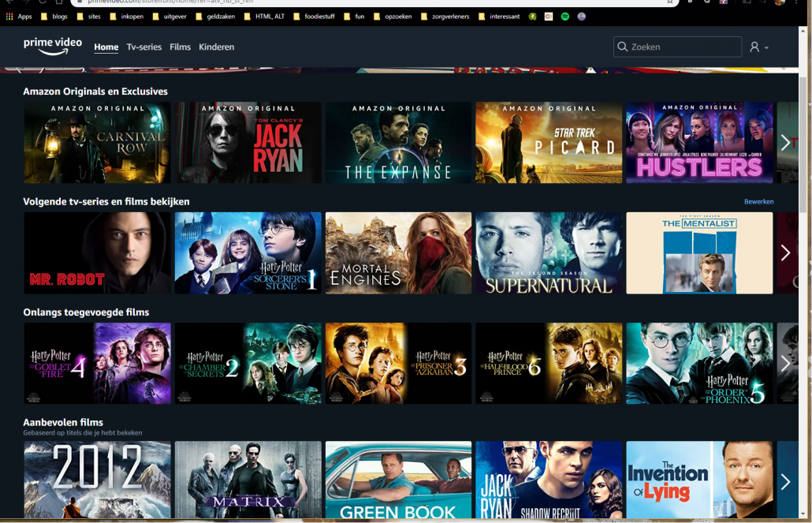
Task: Open the Carnival Row thumbnail
Action: (97, 143)
